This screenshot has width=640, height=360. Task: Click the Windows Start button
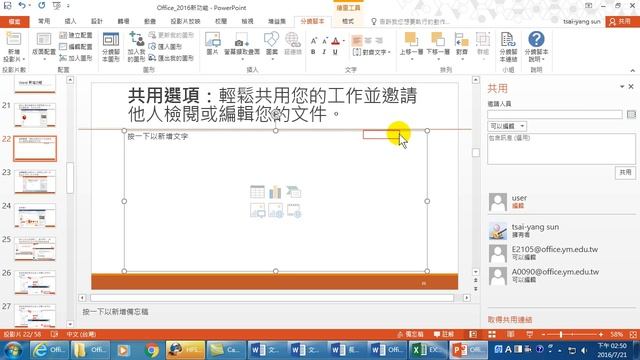[13, 350]
